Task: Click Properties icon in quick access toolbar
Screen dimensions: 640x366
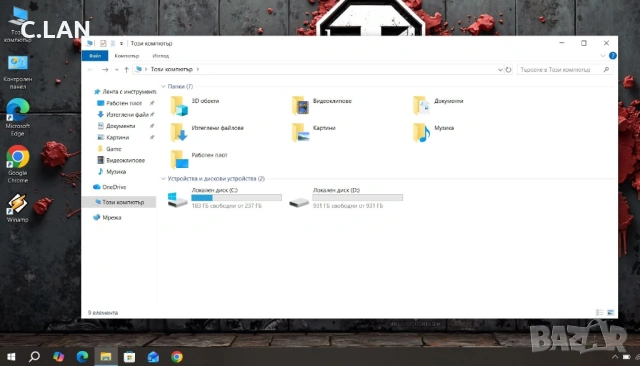Action: coord(103,43)
